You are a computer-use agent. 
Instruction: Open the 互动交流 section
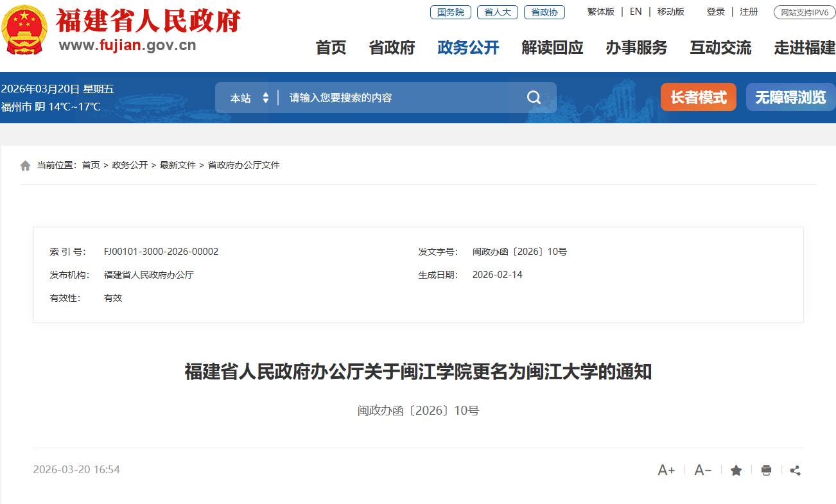(x=720, y=48)
